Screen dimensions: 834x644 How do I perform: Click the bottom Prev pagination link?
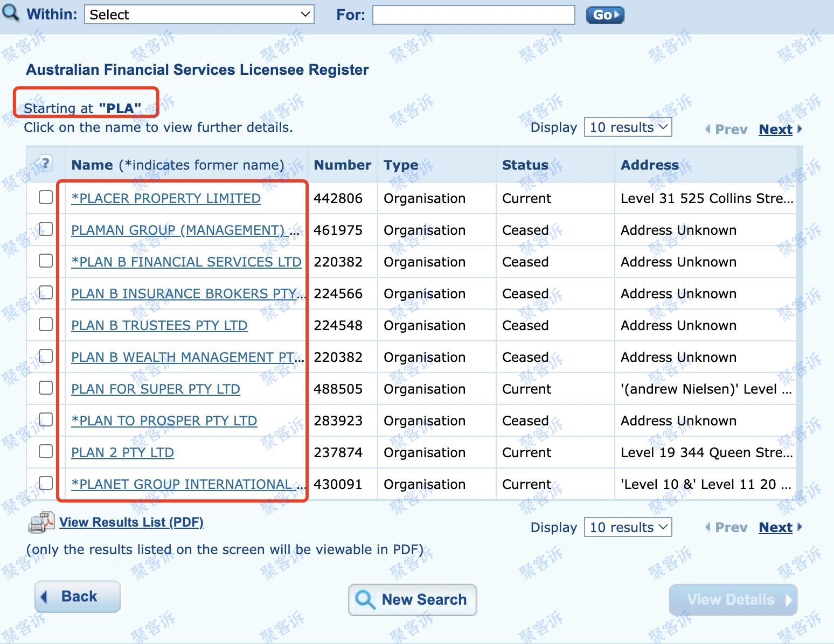[731, 527]
